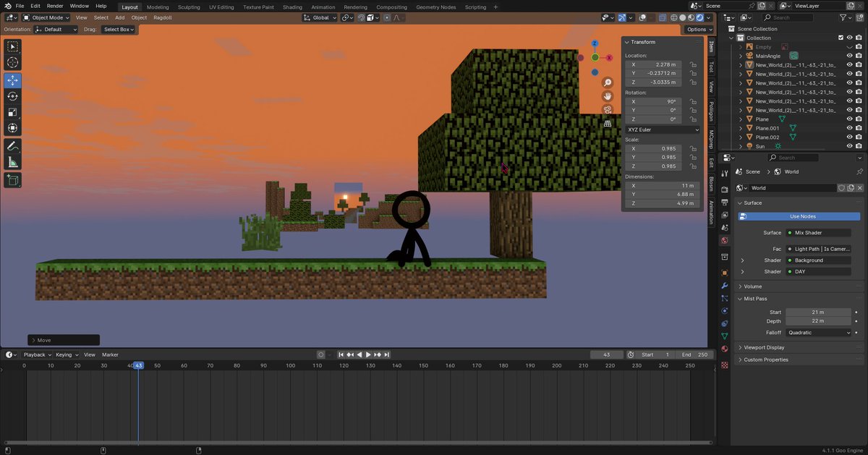Open the Options dropdown in the viewport
868x455 pixels.
pos(699,30)
